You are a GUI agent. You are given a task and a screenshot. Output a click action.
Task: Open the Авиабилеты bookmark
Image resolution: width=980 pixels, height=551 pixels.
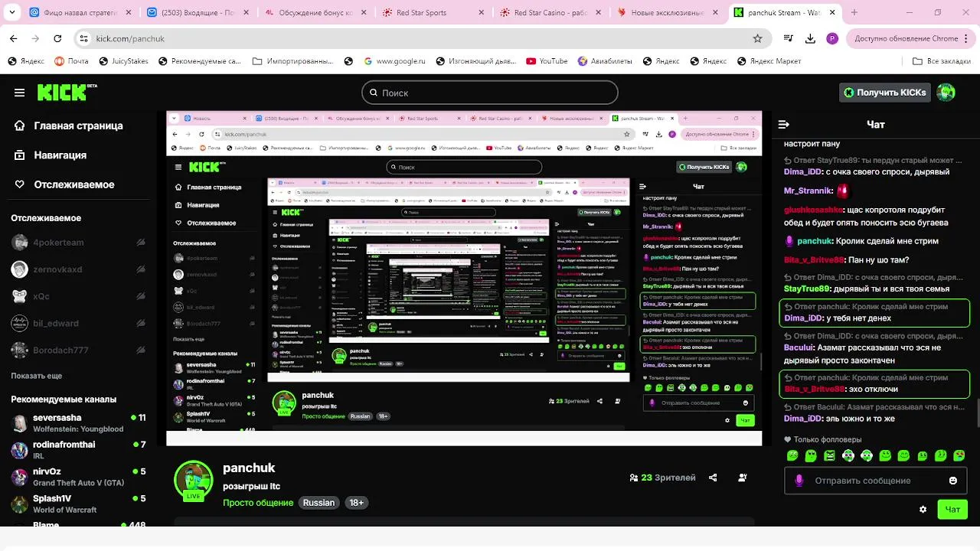point(605,61)
